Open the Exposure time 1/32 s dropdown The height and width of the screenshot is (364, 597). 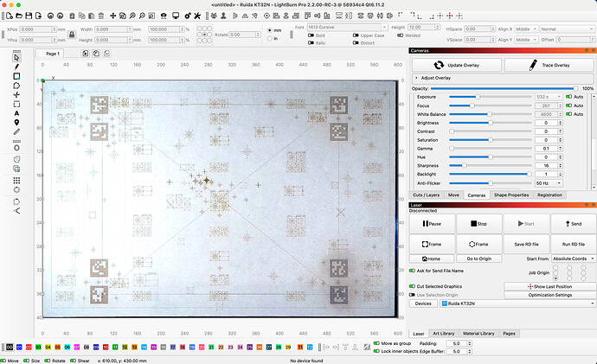549,97
